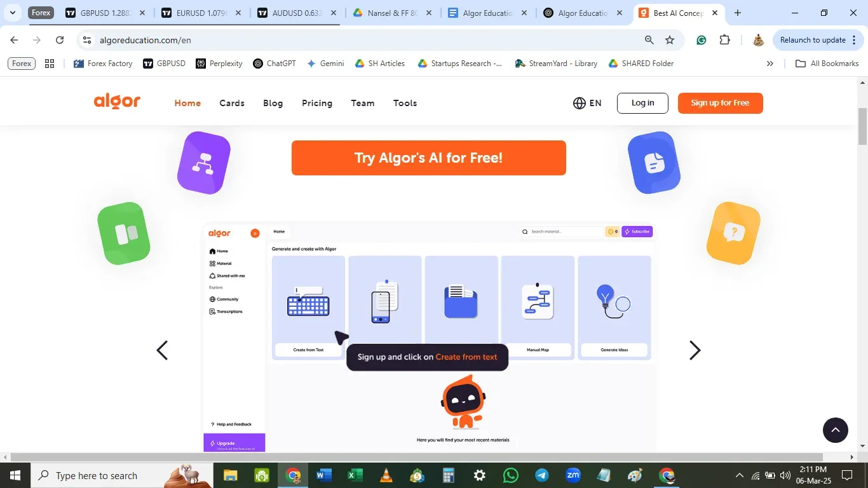
Task: Open Telegram from the taskbar
Action: (x=542, y=475)
